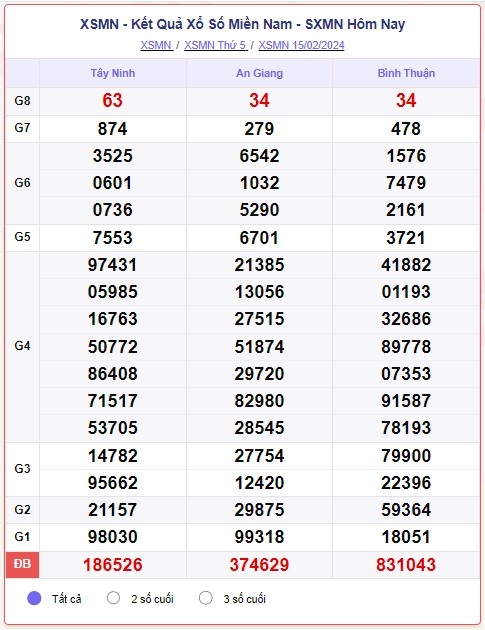The width and height of the screenshot is (485, 630).
Task: Click the page title heading
Action: click(242, 24)
